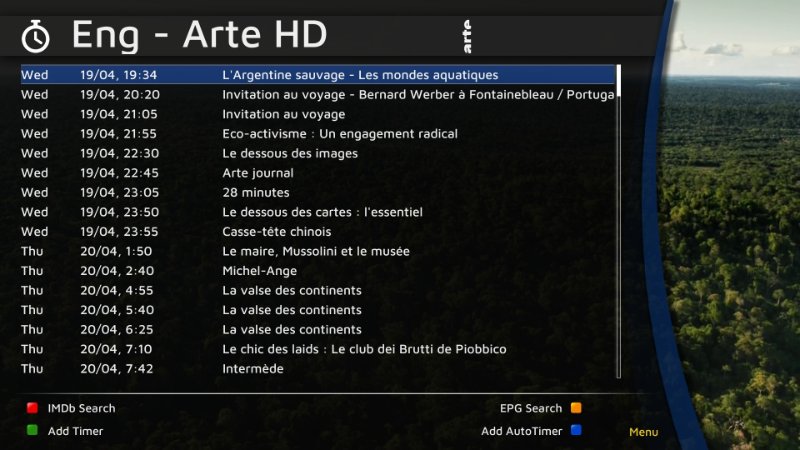The image size is (800, 450).
Task: Click the 19/04, 20:20 time cell
Action: [x=120, y=95]
